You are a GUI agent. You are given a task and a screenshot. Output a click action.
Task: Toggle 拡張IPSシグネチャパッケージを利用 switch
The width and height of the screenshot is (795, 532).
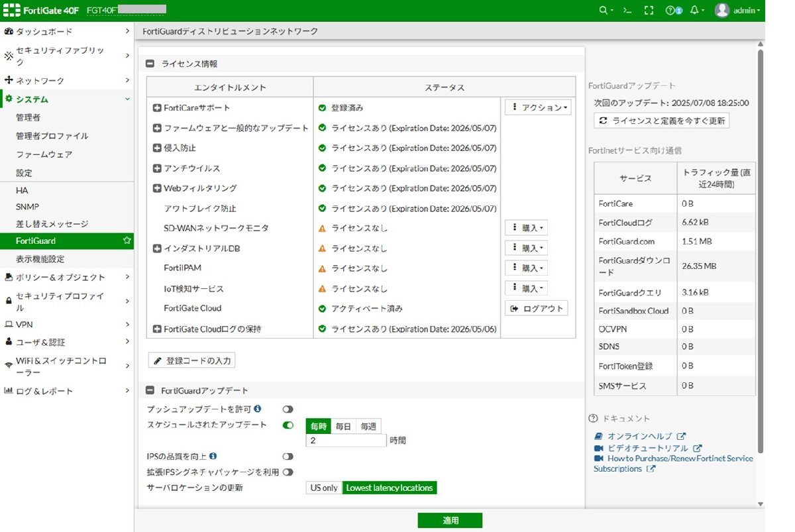coord(288,472)
